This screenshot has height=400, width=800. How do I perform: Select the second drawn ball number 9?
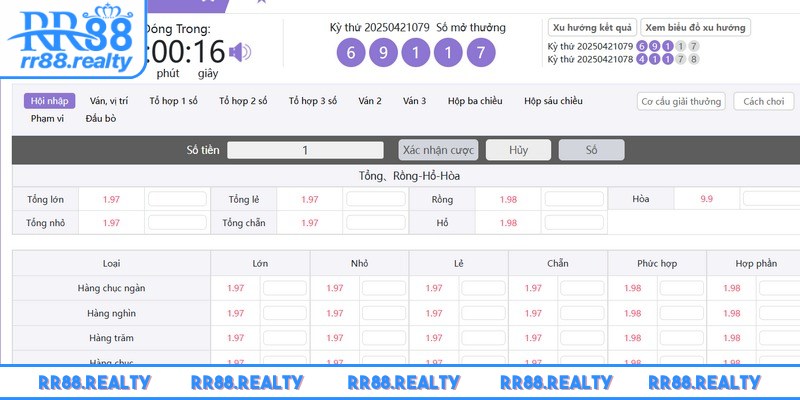pyautogui.click(x=383, y=53)
